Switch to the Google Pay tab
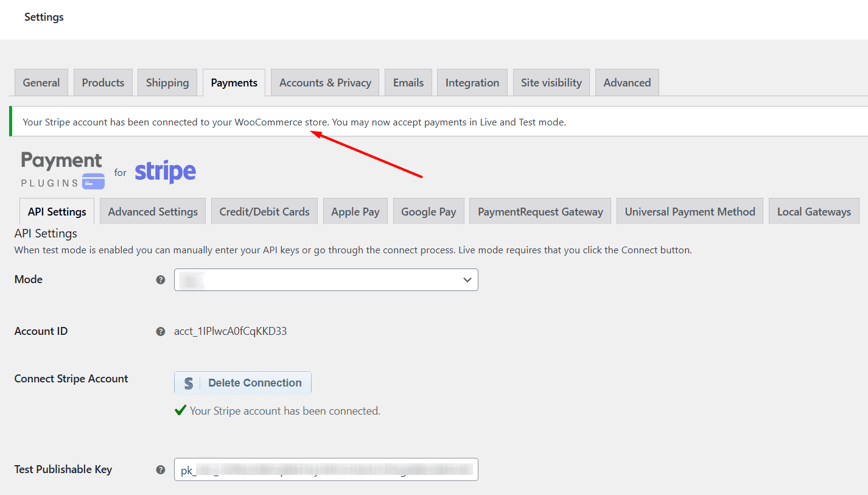 pyautogui.click(x=429, y=211)
